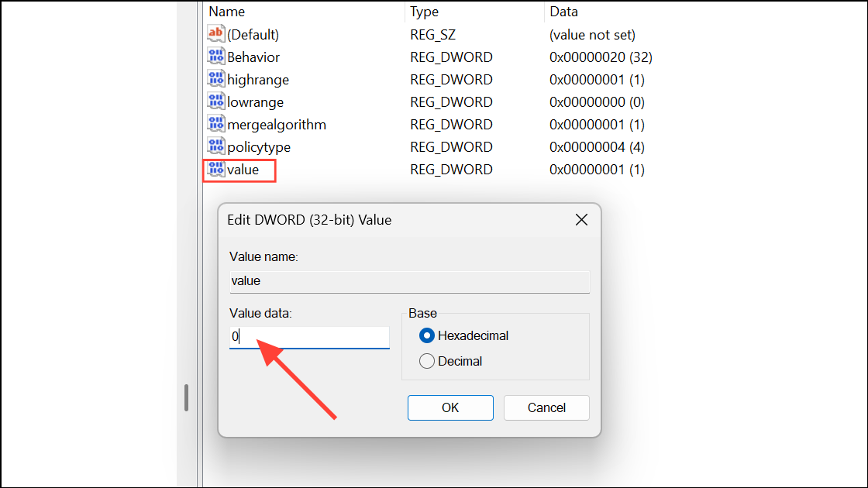Enable the Hexadecimal radio button

426,335
